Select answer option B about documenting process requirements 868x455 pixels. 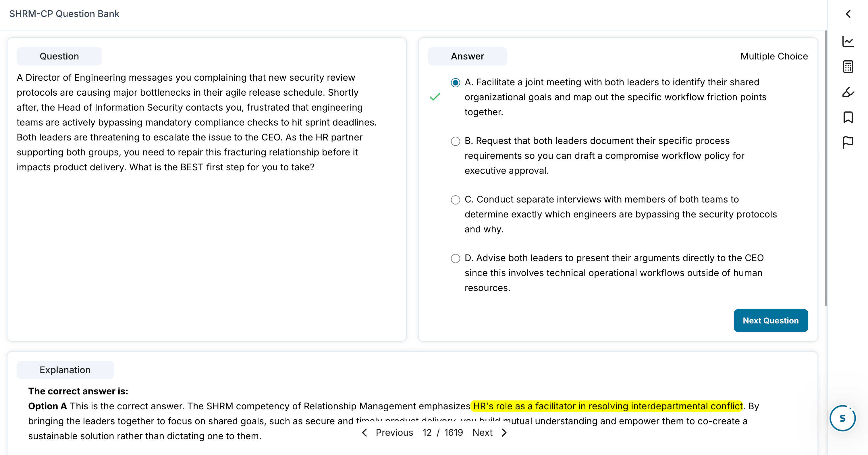pos(455,141)
